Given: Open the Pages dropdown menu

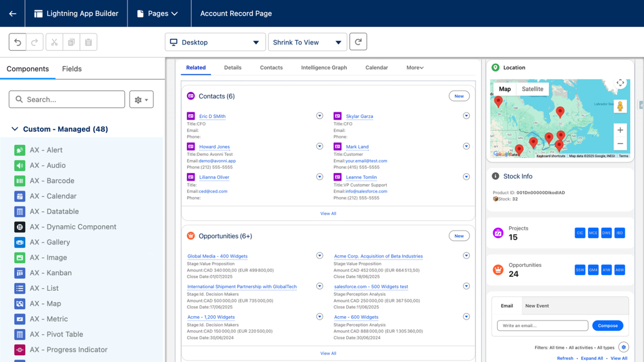Looking at the screenshot, I should [158, 14].
